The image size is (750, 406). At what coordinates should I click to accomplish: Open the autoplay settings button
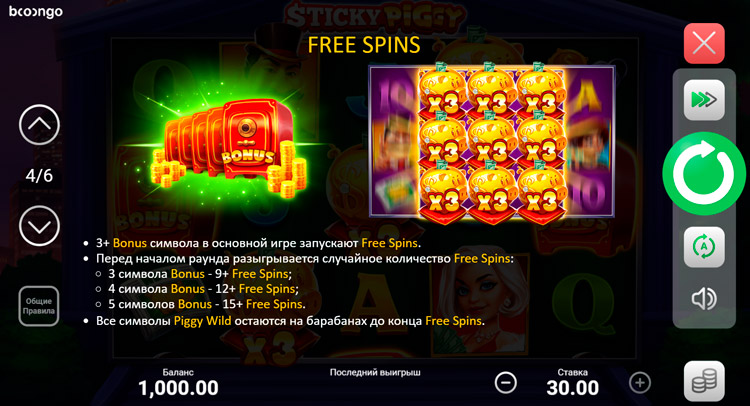point(704,247)
